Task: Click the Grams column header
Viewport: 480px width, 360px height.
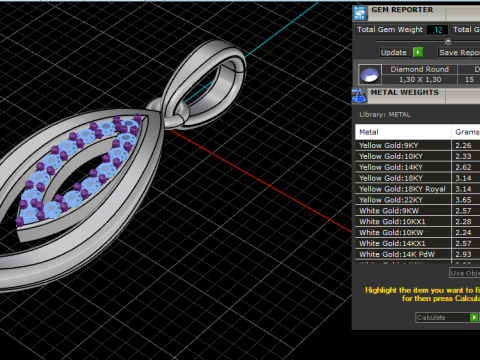Action: 466,132
